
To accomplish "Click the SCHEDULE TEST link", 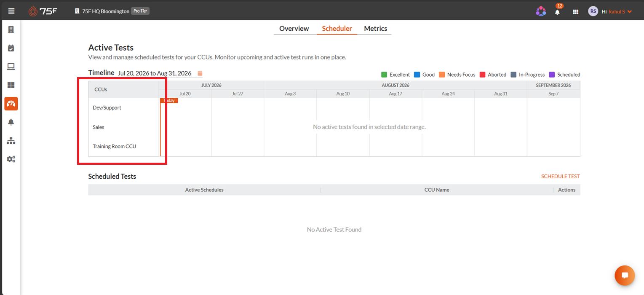I will [x=560, y=177].
